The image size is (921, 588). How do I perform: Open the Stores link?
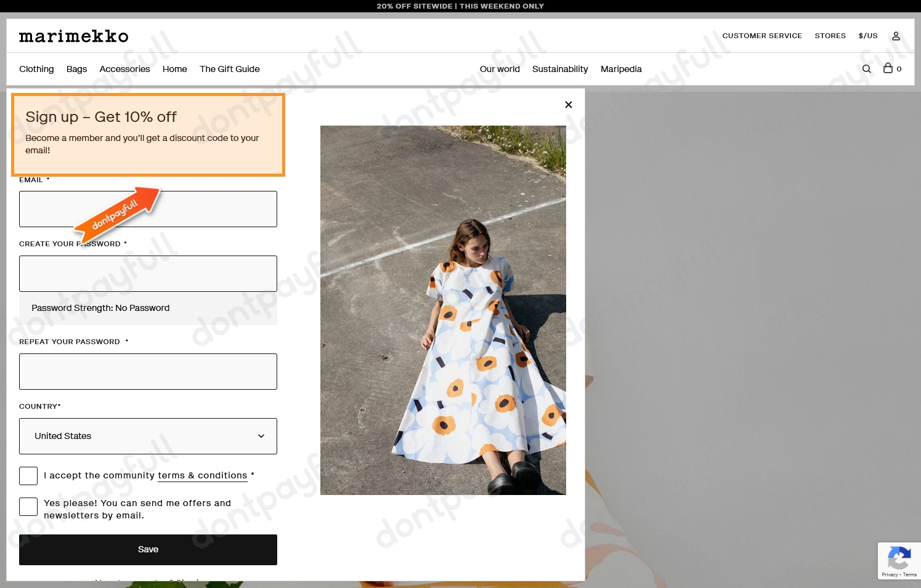pos(830,36)
